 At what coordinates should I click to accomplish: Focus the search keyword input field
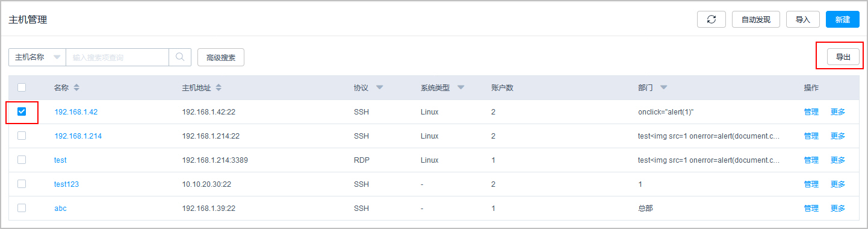117,57
